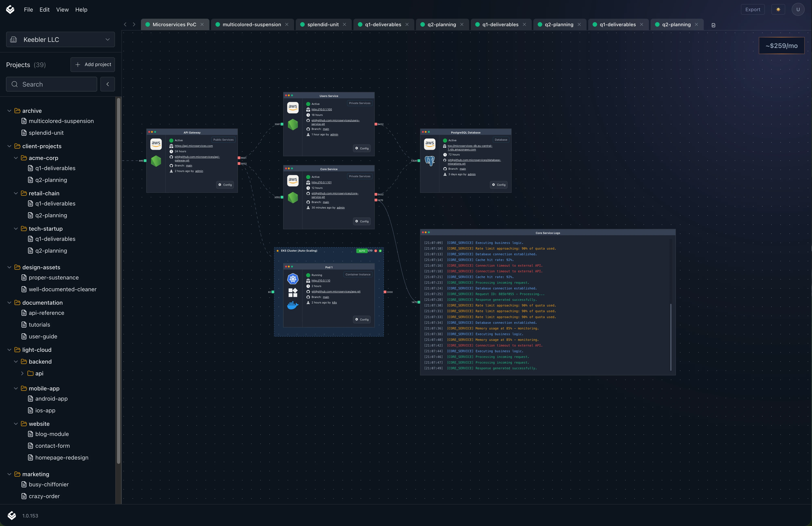812x526 pixels.
Task: Open Config for Pod 1
Action: [362, 320]
